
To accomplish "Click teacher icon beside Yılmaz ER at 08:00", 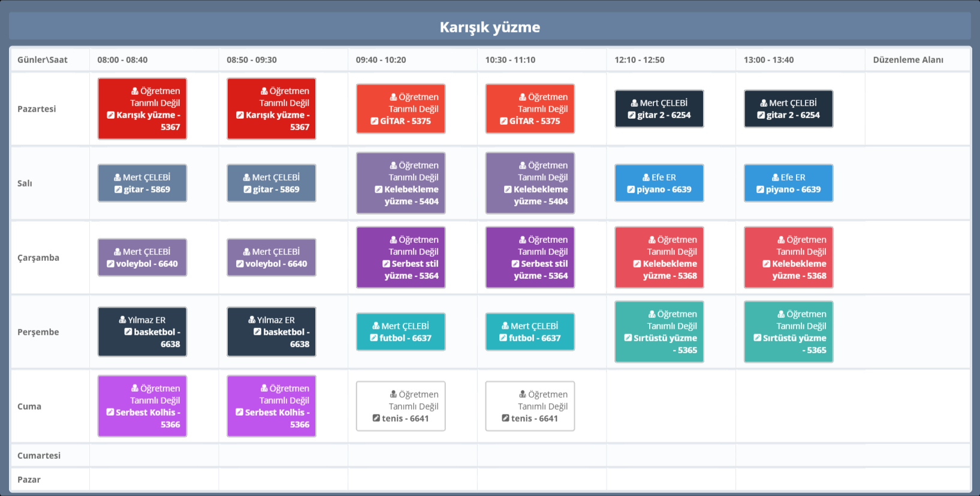I will point(122,320).
